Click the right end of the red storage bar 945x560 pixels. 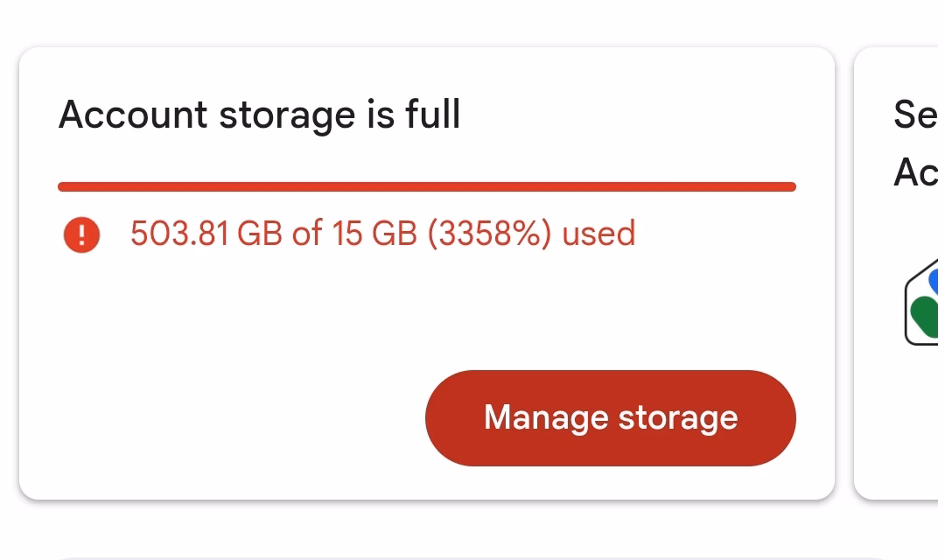787,186
